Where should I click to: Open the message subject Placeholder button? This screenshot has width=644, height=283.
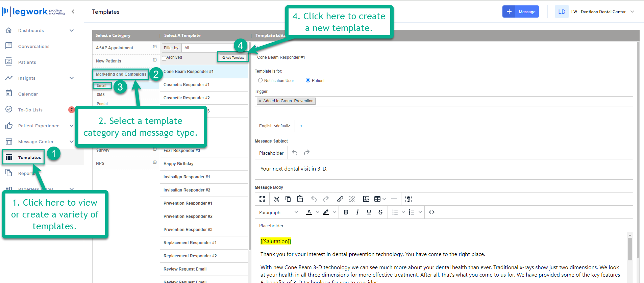point(271,153)
